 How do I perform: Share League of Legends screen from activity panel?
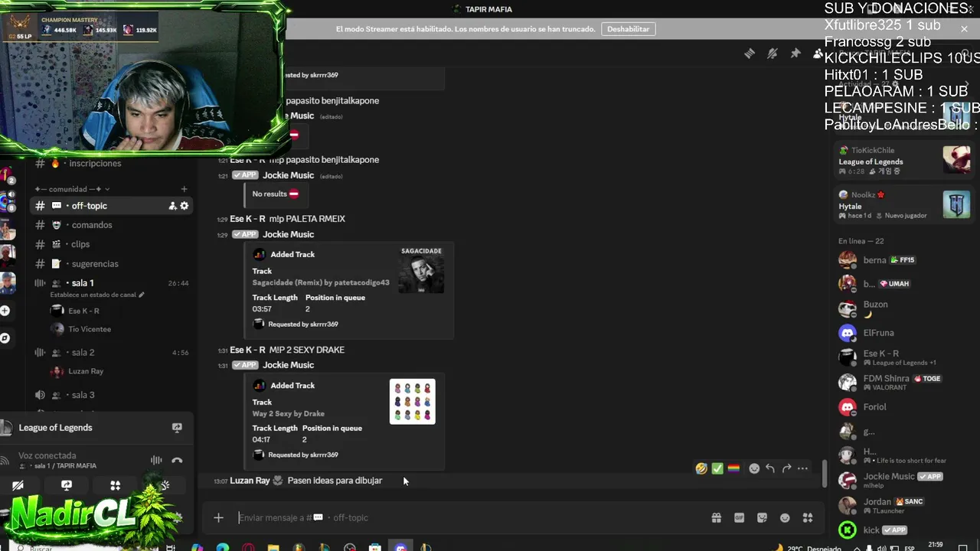coord(177,428)
